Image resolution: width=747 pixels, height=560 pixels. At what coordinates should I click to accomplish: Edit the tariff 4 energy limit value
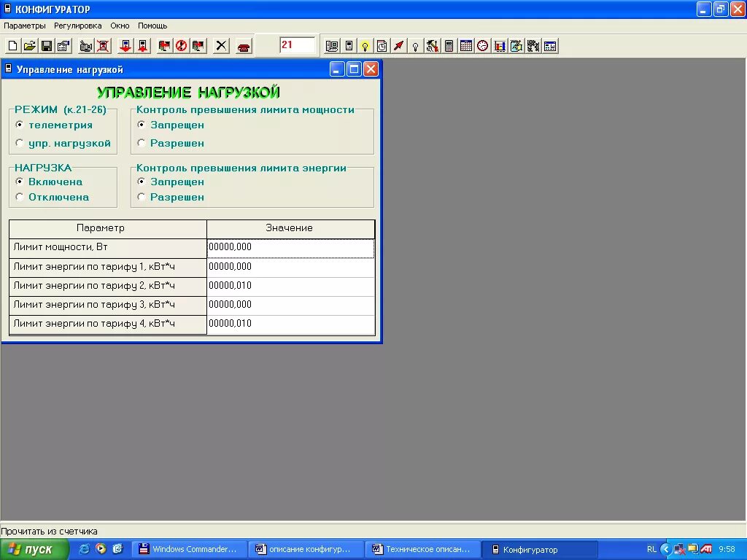pyautogui.click(x=290, y=324)
